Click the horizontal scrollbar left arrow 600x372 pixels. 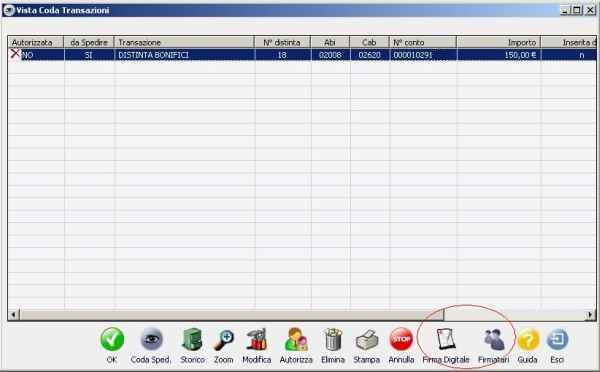click(14, 315)
